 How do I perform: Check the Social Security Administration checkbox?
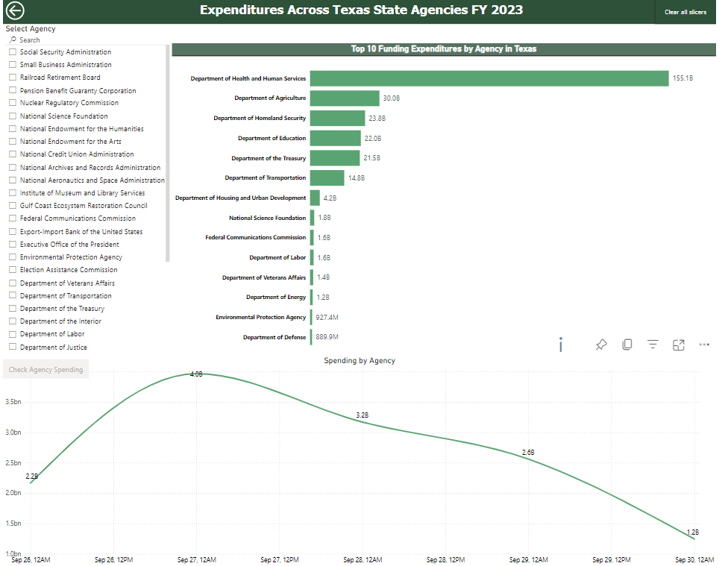(12, 51)
